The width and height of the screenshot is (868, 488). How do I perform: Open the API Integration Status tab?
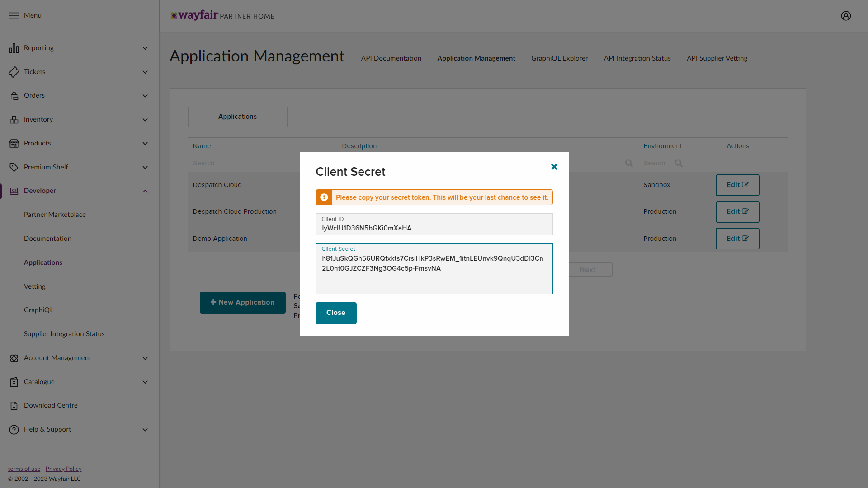tap(637, 58)
